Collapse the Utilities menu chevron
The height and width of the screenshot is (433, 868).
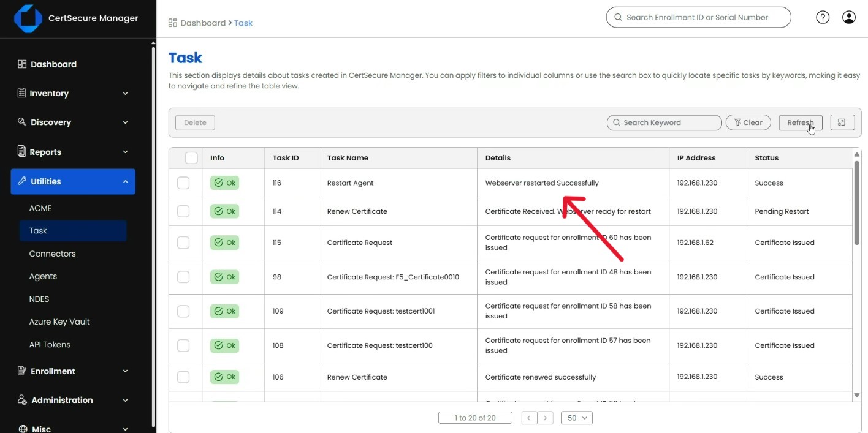125,181
